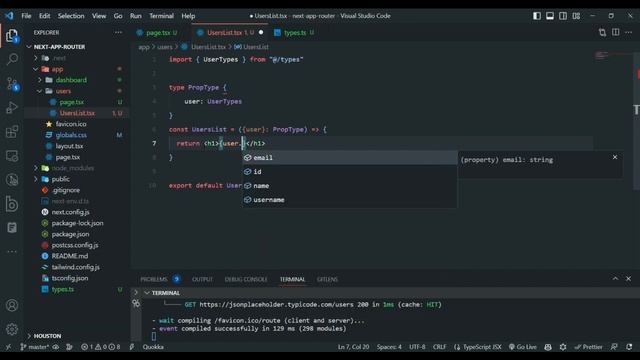640x360 pixels.
Task: Switch to the Output panel tab
Action: [202, 279]
